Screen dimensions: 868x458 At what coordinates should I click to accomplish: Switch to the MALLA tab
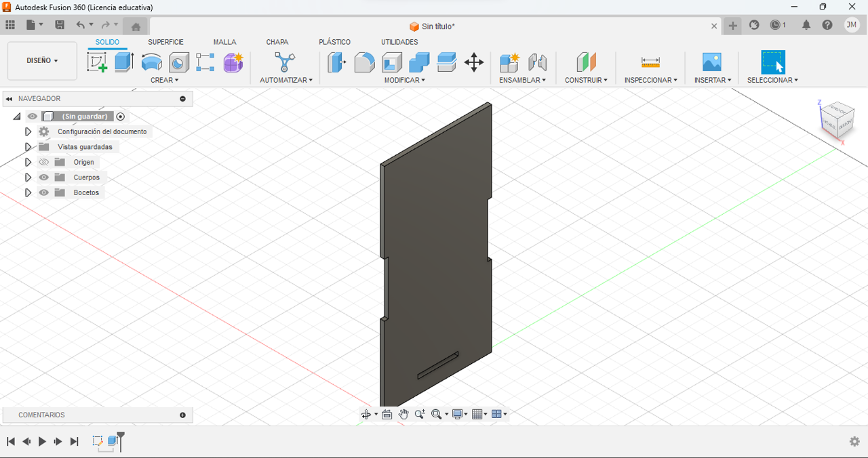coord(224,42)
